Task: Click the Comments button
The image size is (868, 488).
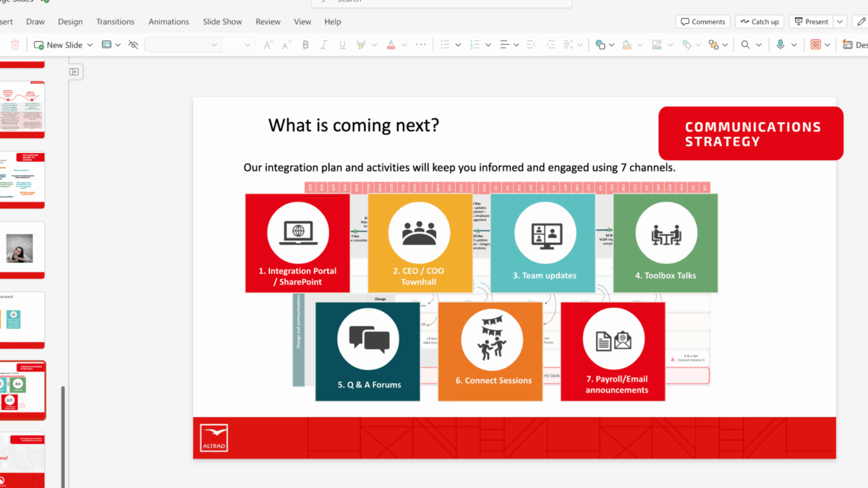Action: [x=702, y=22]
